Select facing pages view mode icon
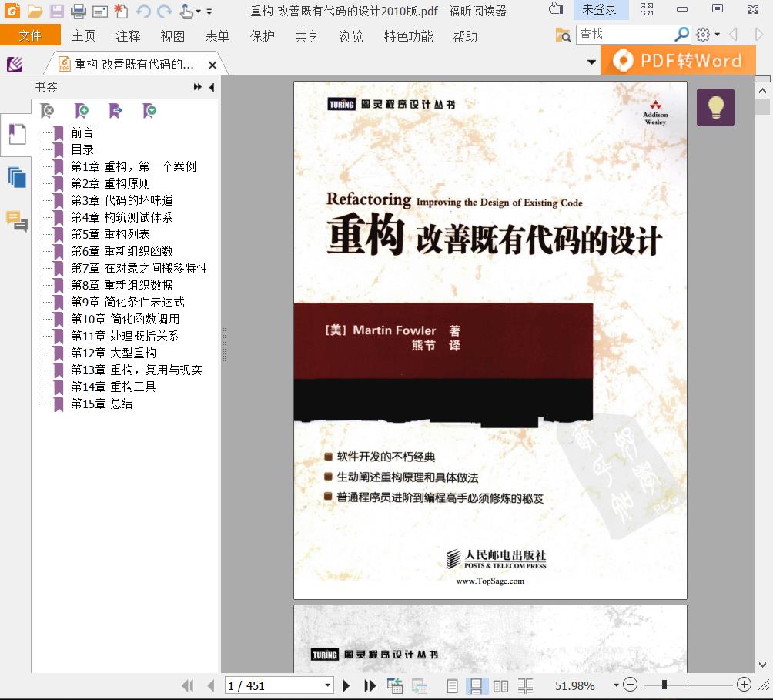The height and width of the screenshot is (700, 773). coord(500,685)
